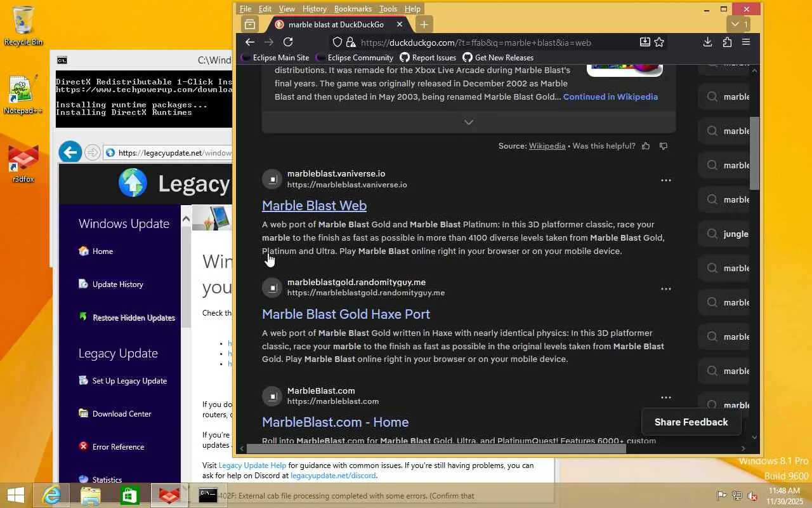
Task: Click the search icon beside jungle suggestion
Action: click(x=712, y=234)
